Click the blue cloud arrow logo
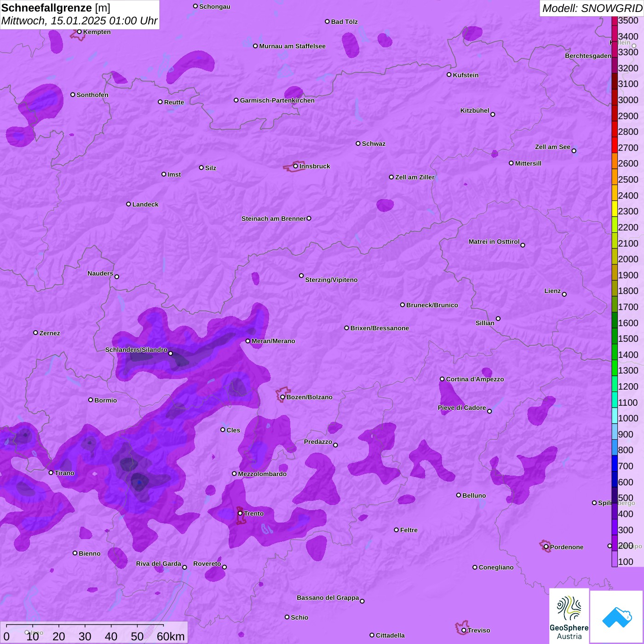 point(616,617)
